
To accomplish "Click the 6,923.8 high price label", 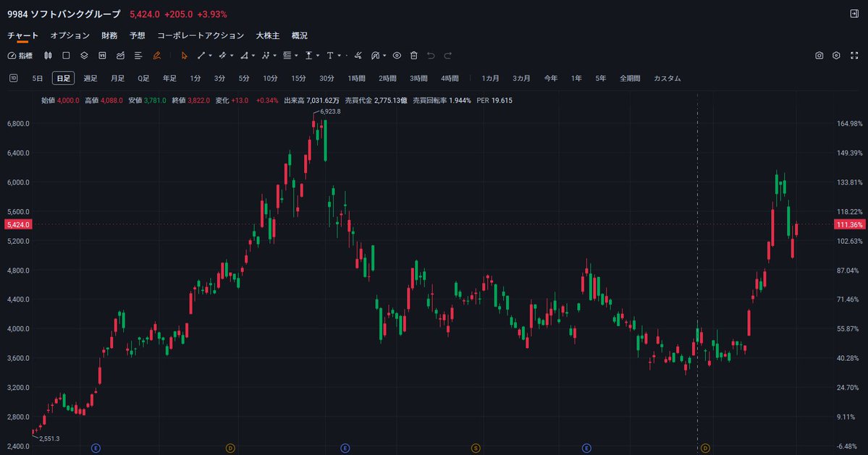I will click(331, 111).
